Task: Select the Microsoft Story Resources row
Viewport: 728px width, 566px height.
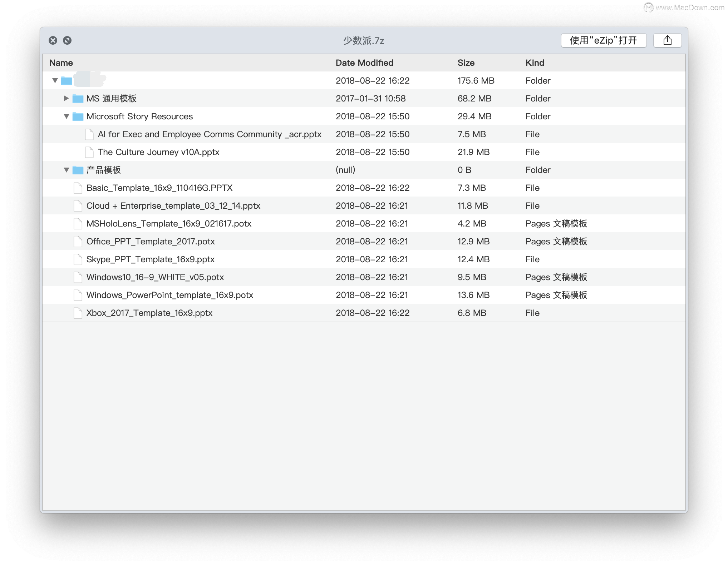Action: point(364,116)
